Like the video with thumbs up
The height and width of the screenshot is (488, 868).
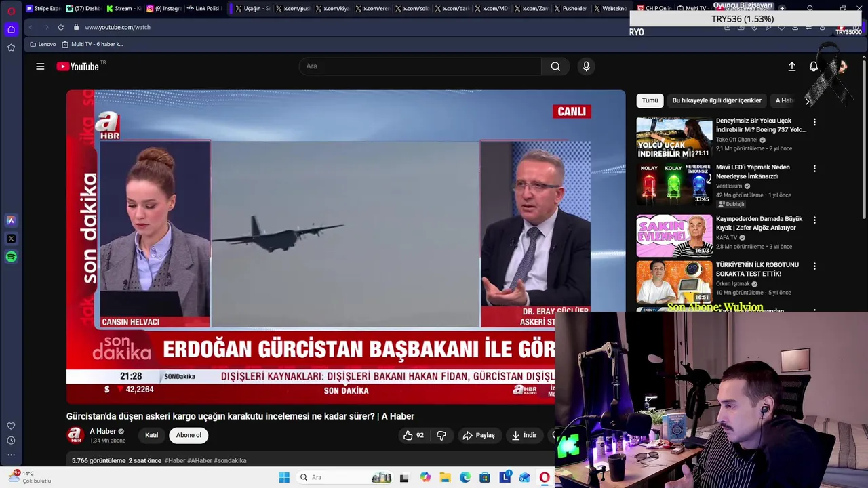[x=414, y=435]
